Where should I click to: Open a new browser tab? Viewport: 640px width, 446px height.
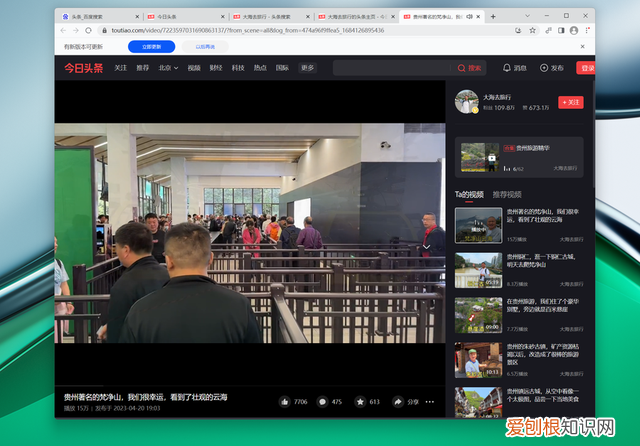coord(493,17)
